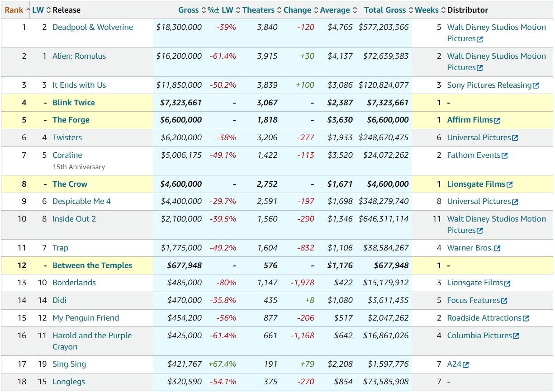Sort table by Rank column
The width and height of the screenshot is (555, 392).
pyautogui.click(x=14, y=10)
